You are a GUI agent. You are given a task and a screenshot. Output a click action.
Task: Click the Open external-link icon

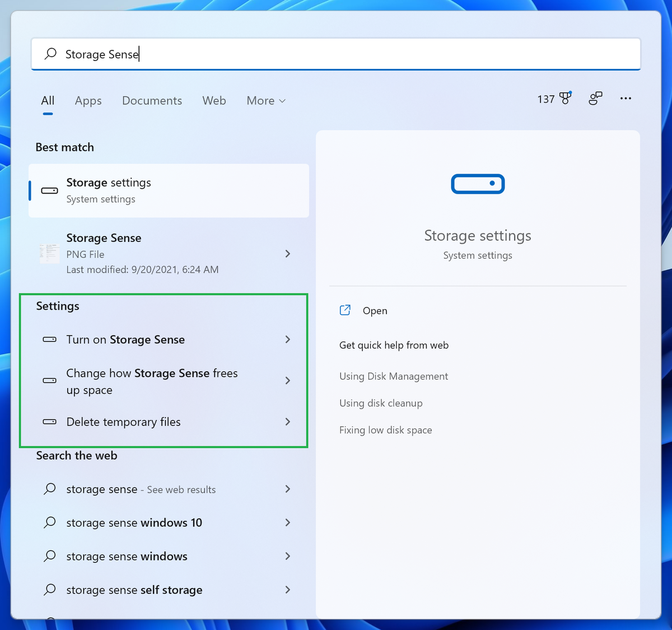click(345, 310)
